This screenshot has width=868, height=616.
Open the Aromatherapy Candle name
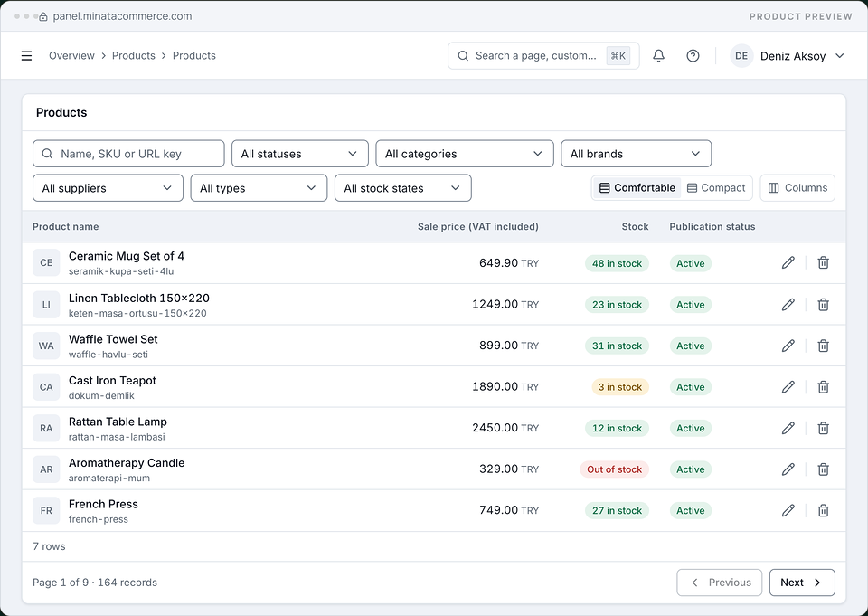[127, 462]
